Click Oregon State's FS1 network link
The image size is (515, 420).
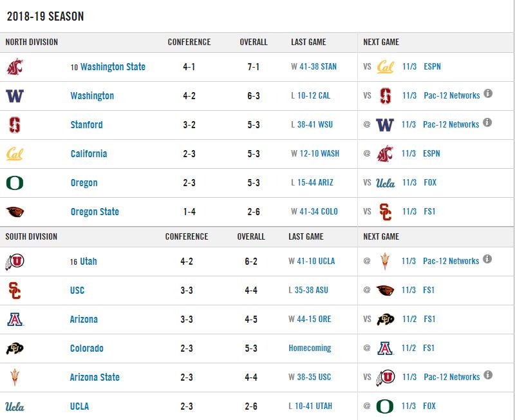(x=429, y=212)
